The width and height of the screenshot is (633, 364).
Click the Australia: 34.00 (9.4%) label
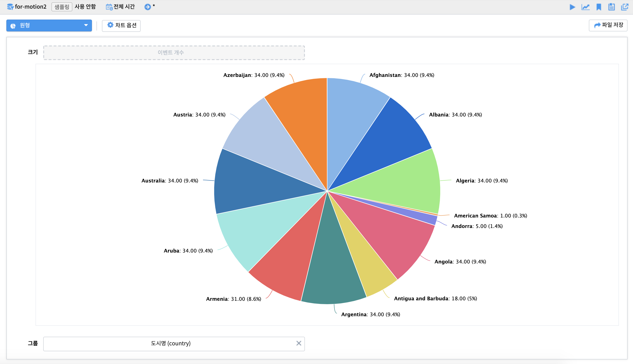tap(170, 181)
